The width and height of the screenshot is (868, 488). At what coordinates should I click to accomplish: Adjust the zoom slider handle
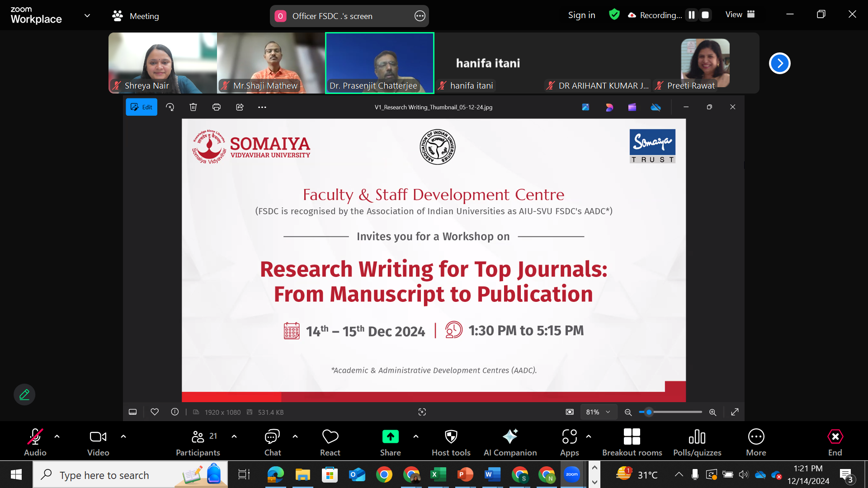(x=649, y=412)
